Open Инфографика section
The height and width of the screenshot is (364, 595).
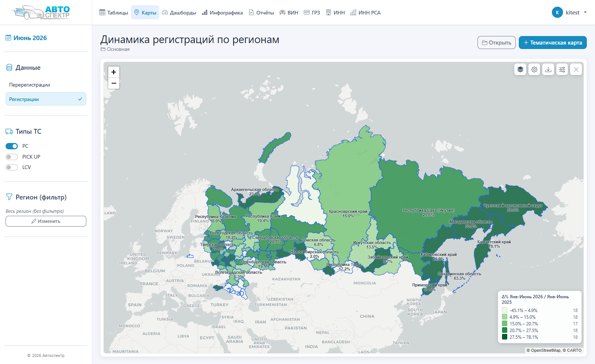click(x=222, y=12)
